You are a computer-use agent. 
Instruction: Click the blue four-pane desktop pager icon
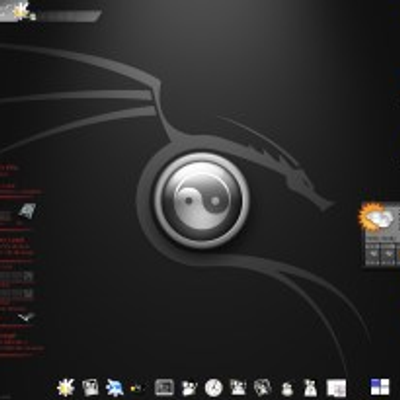(380, 387)
